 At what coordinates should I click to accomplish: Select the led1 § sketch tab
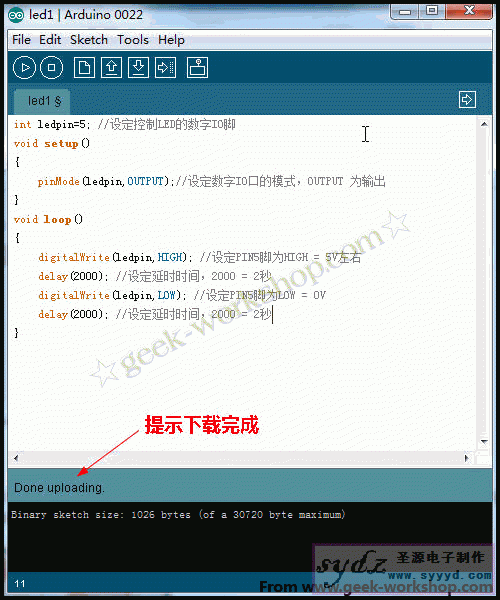tap(42, 101)
